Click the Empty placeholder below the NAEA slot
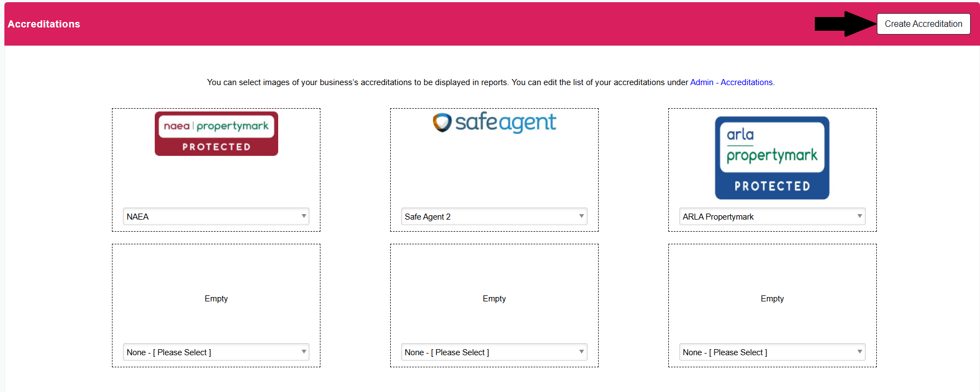The width and height of the screenshot is (980, 392). click(216, 299)
